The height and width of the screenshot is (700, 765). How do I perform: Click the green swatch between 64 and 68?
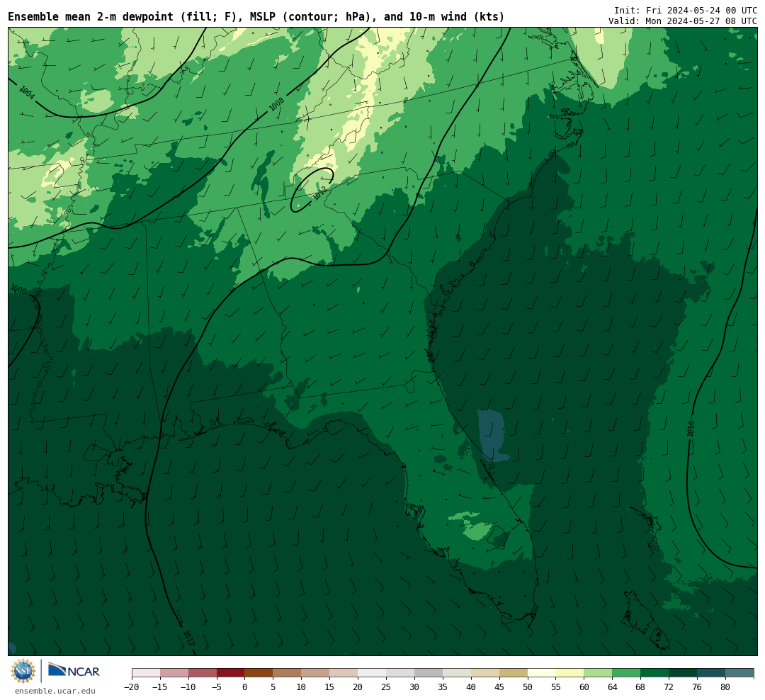pyautogui.click(x=627, y=673)
